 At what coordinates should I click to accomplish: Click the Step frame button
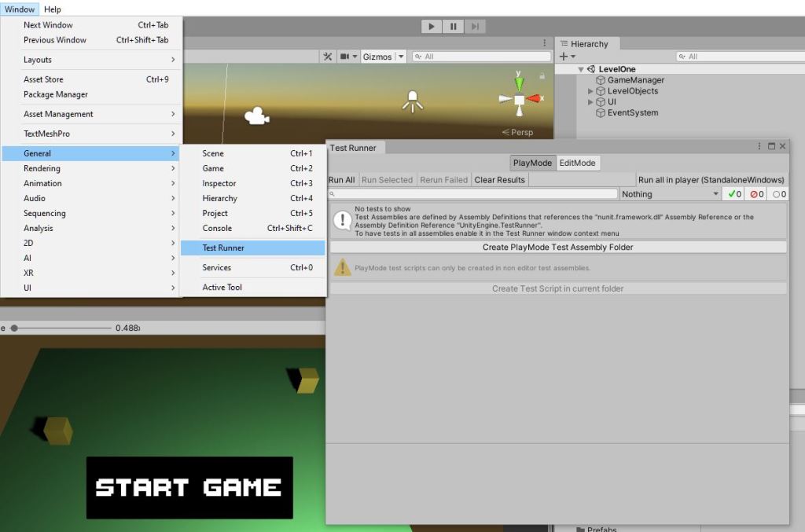tap(475, 26)
